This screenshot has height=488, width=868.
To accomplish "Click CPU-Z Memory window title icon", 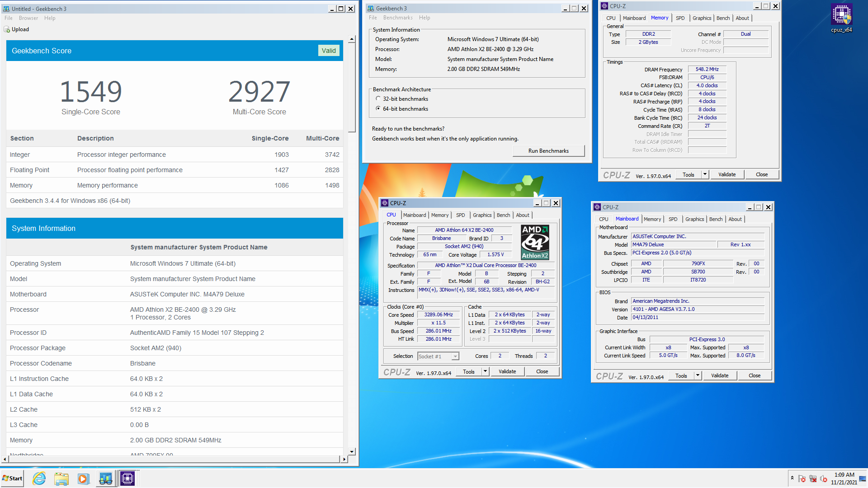I will (x=604, y=6).
